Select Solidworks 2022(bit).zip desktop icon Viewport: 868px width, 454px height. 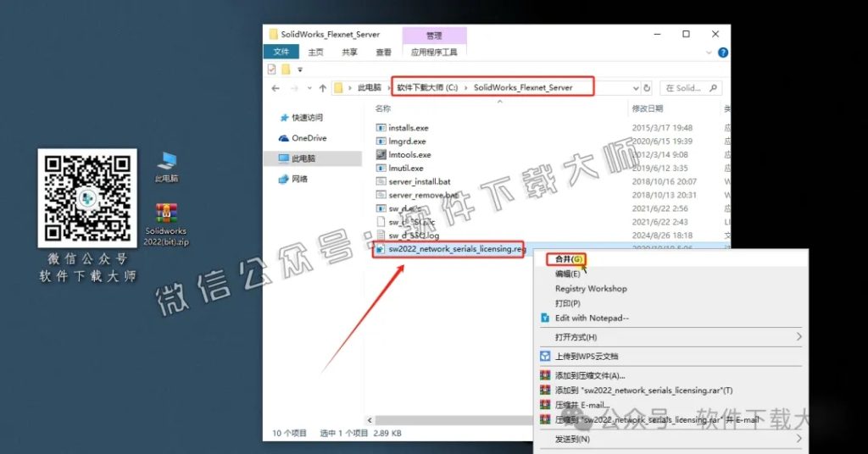(x=166, y=224)
